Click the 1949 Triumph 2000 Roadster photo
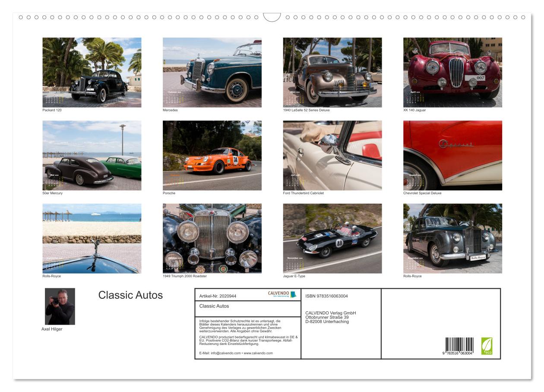Image resolution: width=544 pixels, height=392 pixels. 212,238
